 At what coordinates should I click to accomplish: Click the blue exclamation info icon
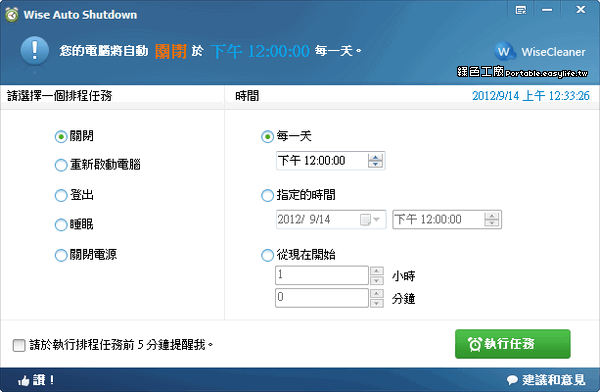point(34,50)
